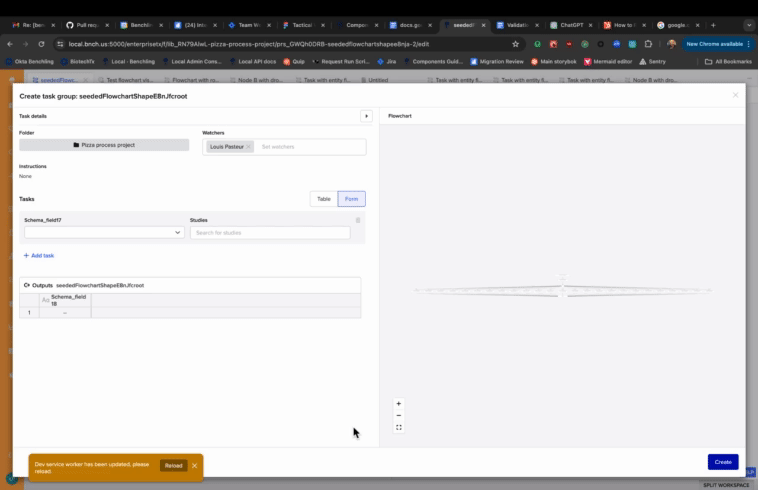Open the Jira bookmark
Screen dimensions: 758x490
[387, 62]
